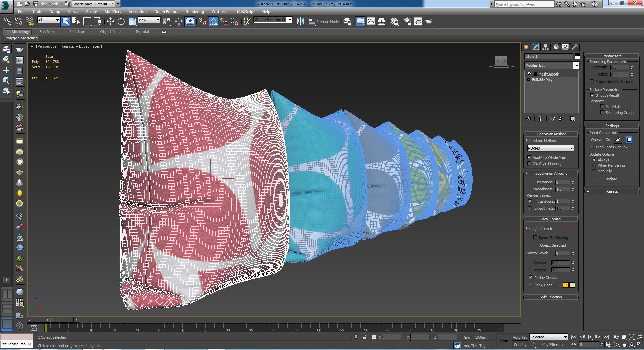Click the Key Filters button
This screenshot has height=350, width=644.
coord(552,345)
